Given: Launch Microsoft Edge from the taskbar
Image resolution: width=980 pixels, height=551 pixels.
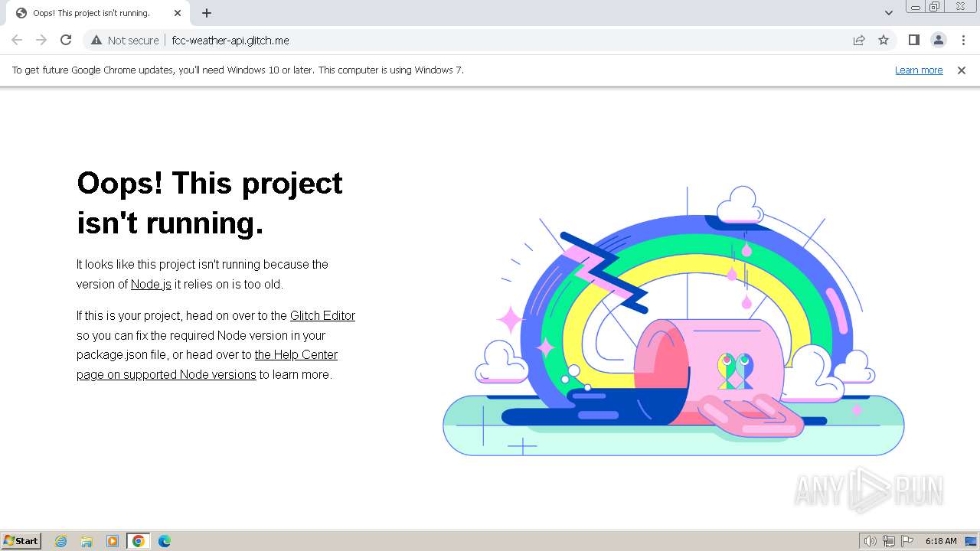Looking at the screenshot, I should [164, 541].
